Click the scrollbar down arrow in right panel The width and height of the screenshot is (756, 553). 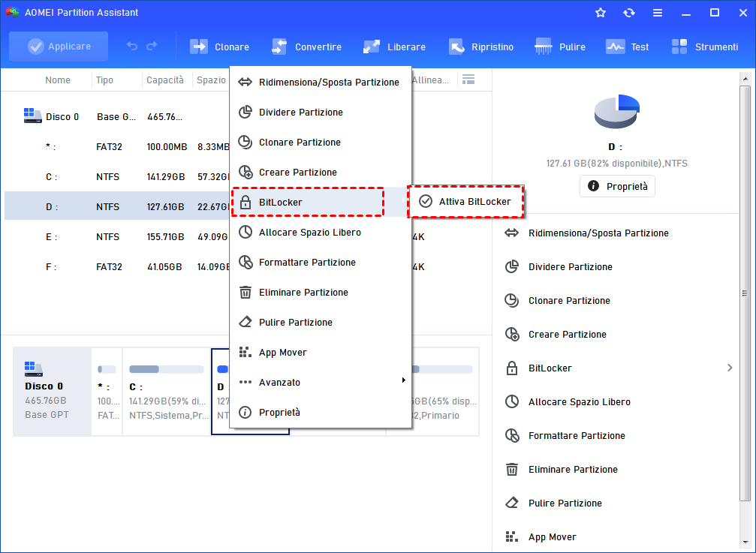[x=745, y=543]
